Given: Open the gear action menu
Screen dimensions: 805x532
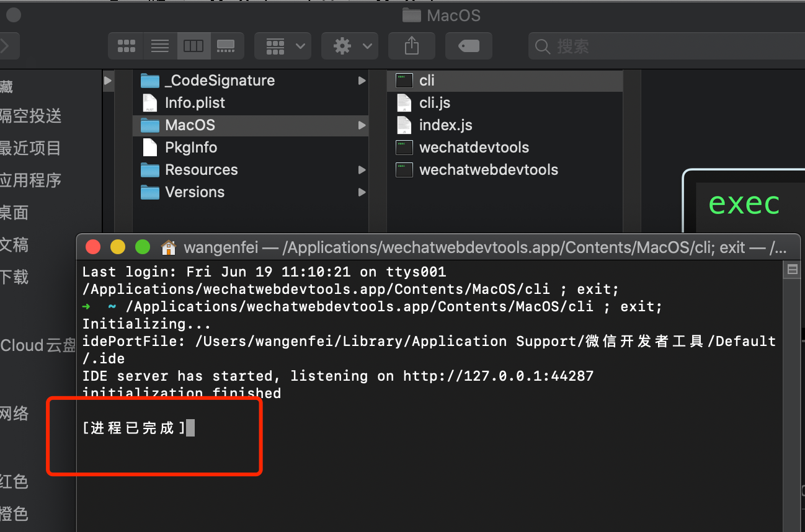Looking at the screenshot, I should (x=349, y=46).
